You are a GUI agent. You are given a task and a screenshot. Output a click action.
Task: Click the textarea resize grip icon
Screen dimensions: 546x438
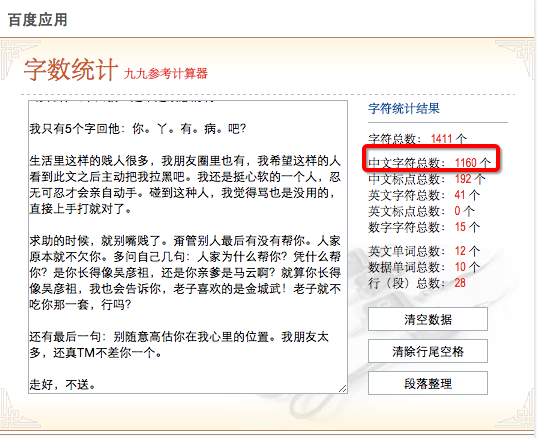(x=343, y=389)
